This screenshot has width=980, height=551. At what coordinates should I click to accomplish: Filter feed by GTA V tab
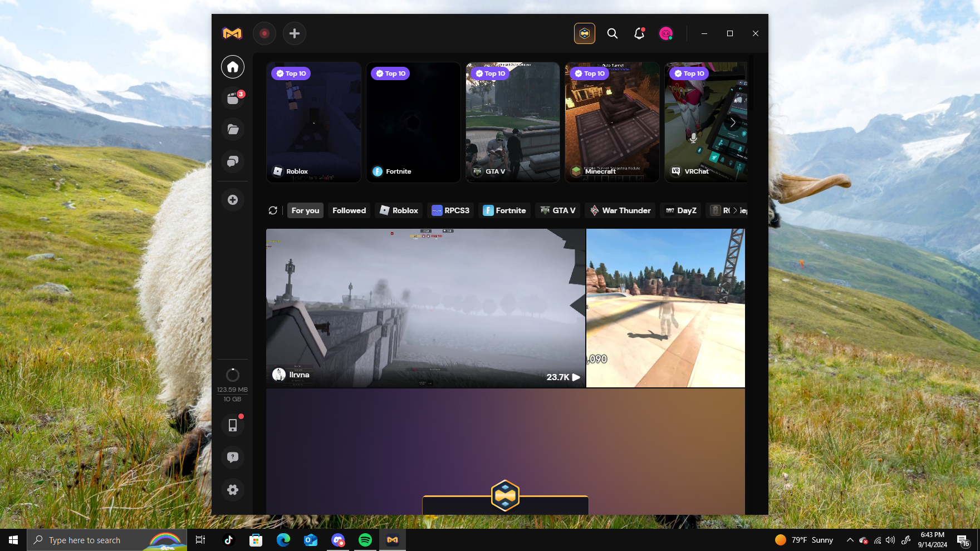[x=558, y=210]
